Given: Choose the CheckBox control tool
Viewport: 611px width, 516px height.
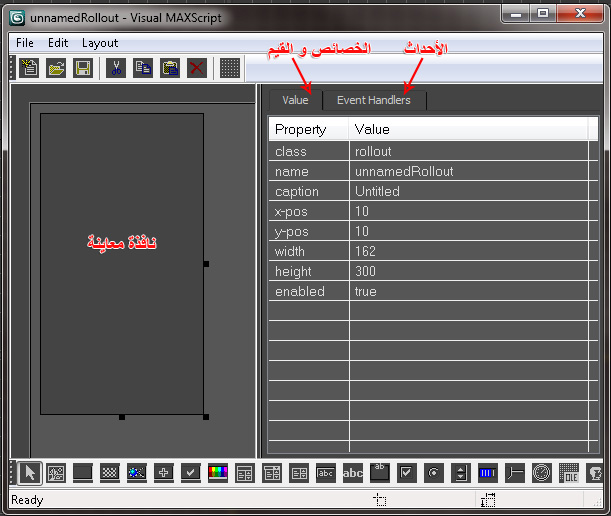Looking at the screenshot, I should coord(406,473).
